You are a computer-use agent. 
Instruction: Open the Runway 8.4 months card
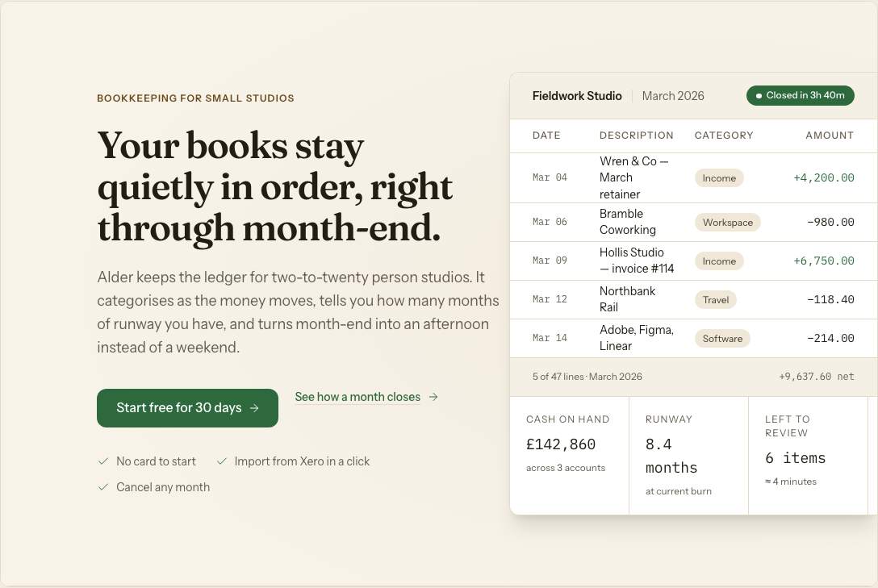click(688, 456)
